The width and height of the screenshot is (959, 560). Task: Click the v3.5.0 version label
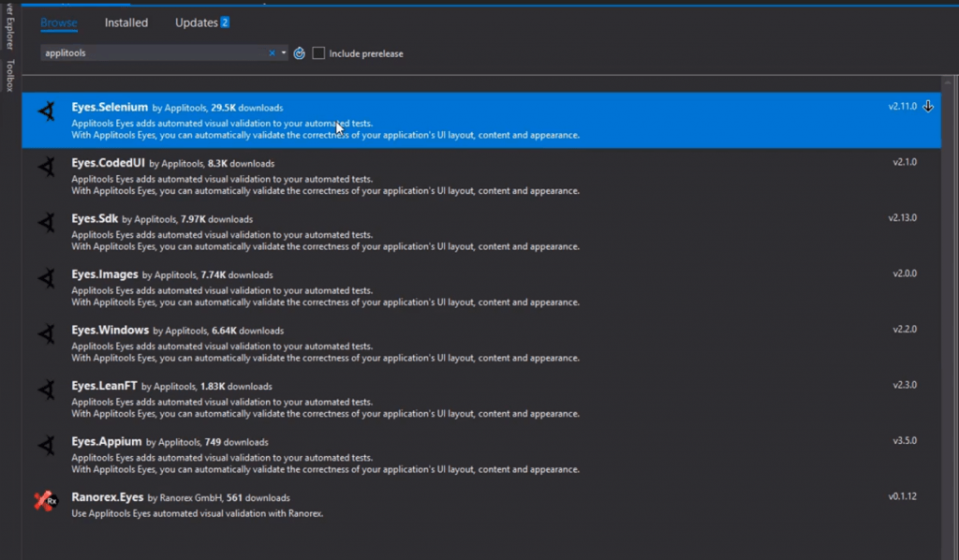905,440
